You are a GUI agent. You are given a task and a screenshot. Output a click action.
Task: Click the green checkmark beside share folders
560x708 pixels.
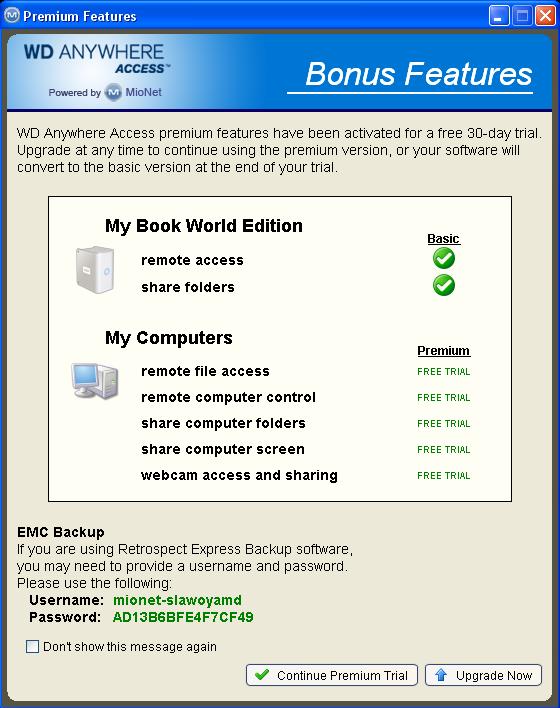[443, 285]
